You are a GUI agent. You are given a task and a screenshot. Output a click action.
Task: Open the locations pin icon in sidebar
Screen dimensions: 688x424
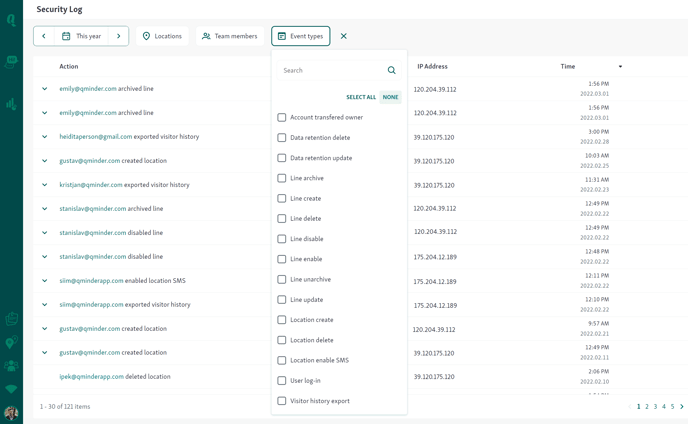[11, 342]
